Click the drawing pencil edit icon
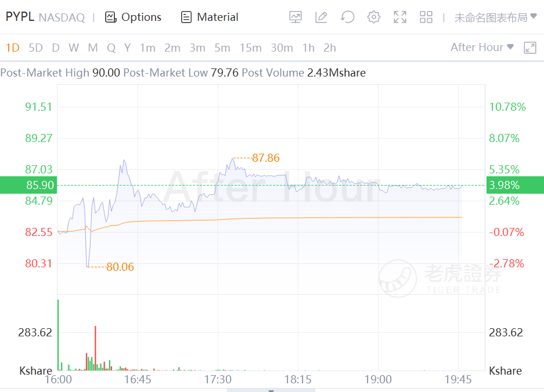The width and height of the screenshot is (544, 392). pos(321,17)
